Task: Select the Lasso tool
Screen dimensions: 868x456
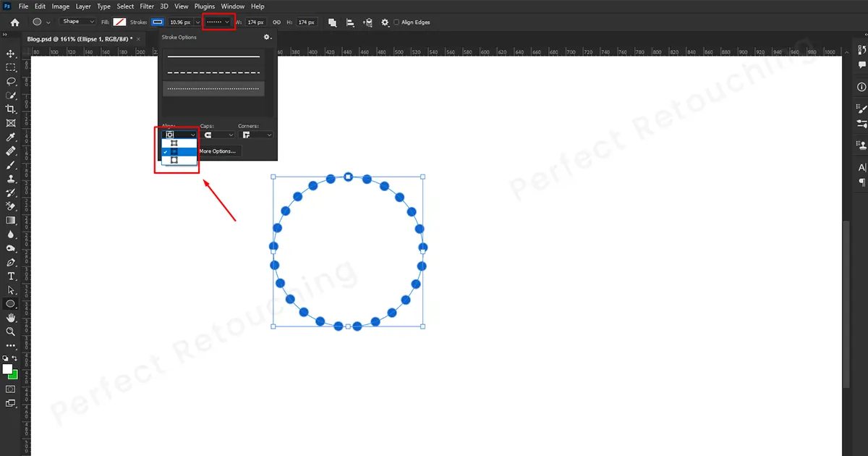Action: (11, 82)
